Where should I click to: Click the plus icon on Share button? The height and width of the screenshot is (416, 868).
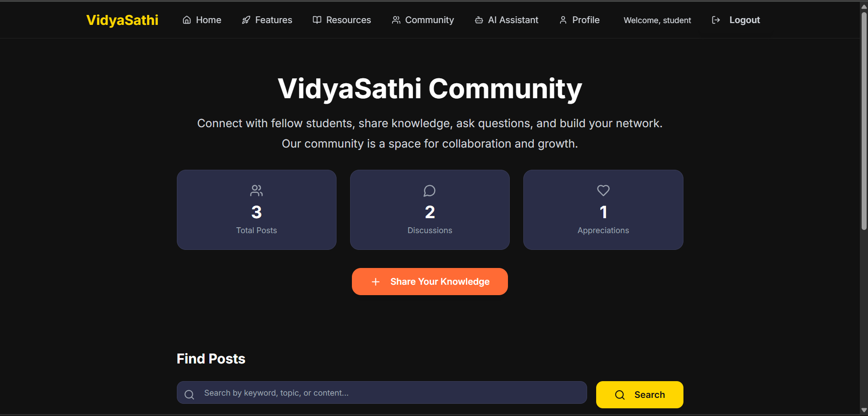(375, 282)
